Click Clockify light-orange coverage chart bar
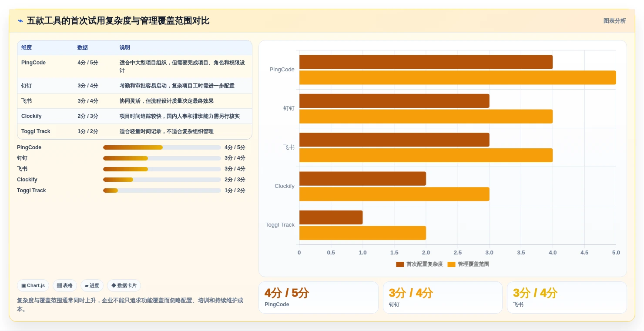 [x=394, y=194]
